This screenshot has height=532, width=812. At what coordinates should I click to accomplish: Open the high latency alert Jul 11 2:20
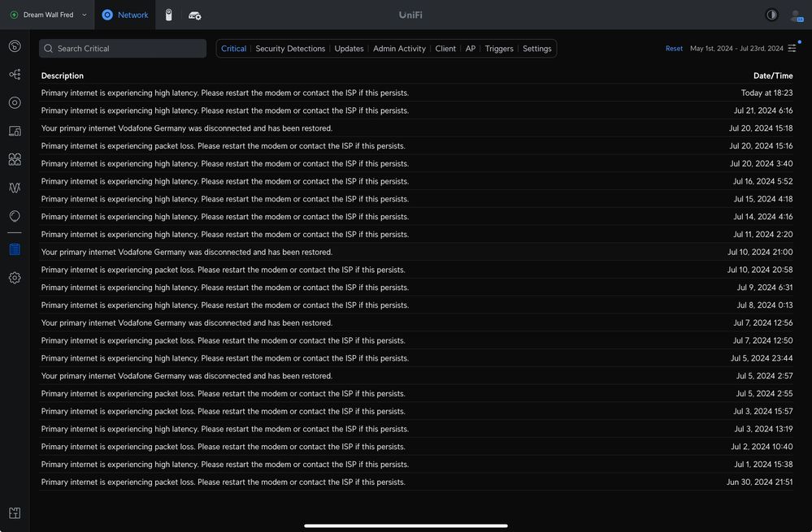tap(417, 235)
